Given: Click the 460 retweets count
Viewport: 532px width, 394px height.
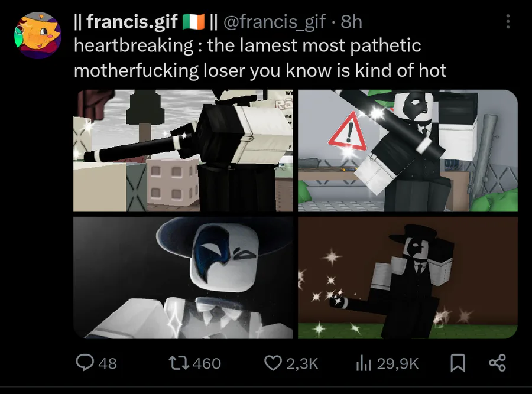Looking at the screenshot, I should (207, 363).
